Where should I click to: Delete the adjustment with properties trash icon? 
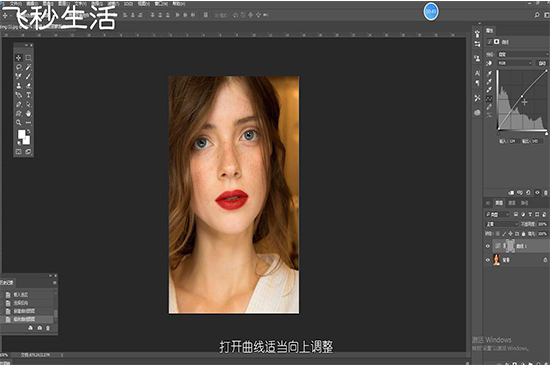[x=545, y=192]
